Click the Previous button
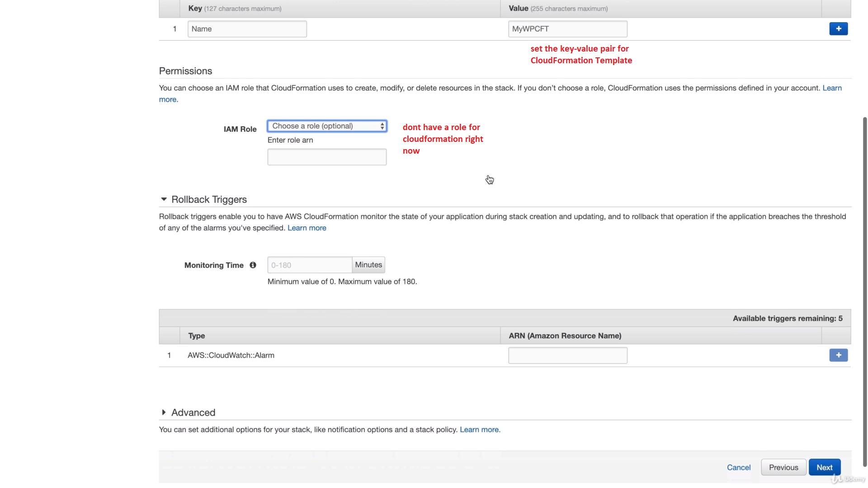This screenshot has height=488, width=868. (783, 467)
